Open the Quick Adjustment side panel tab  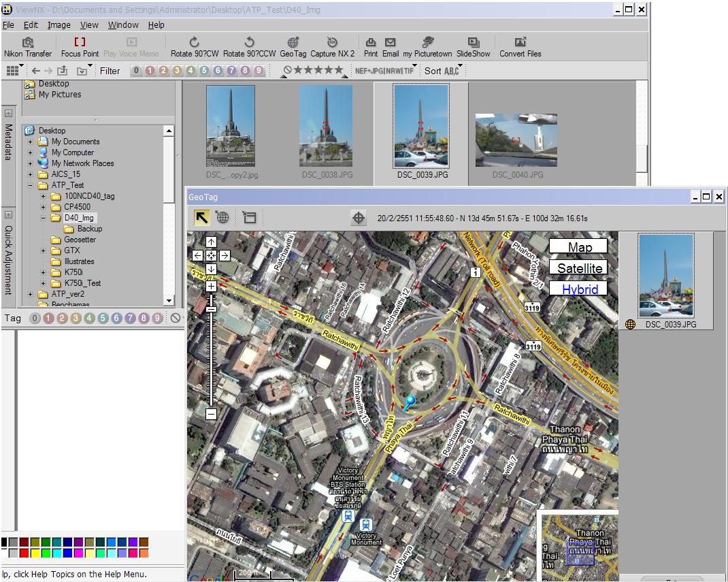click(x=8, y=259)
